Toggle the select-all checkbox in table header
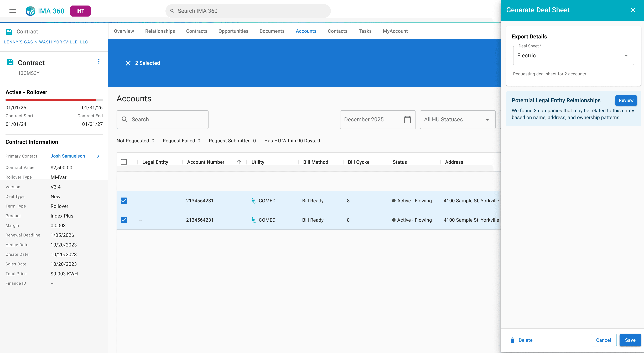Viewport: 644px width, 353px height. pyautogui.click(x=124, y=162)
